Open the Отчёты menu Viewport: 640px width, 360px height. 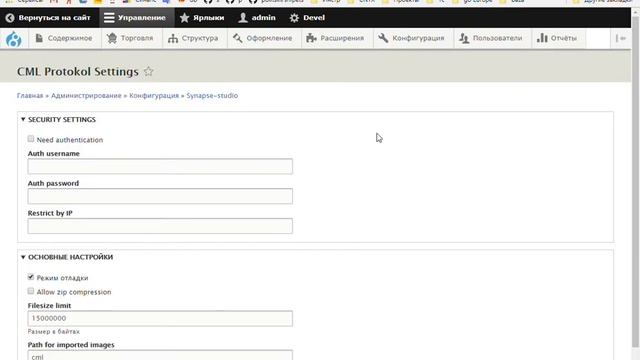pyautogui.click(x=557, y=38)
